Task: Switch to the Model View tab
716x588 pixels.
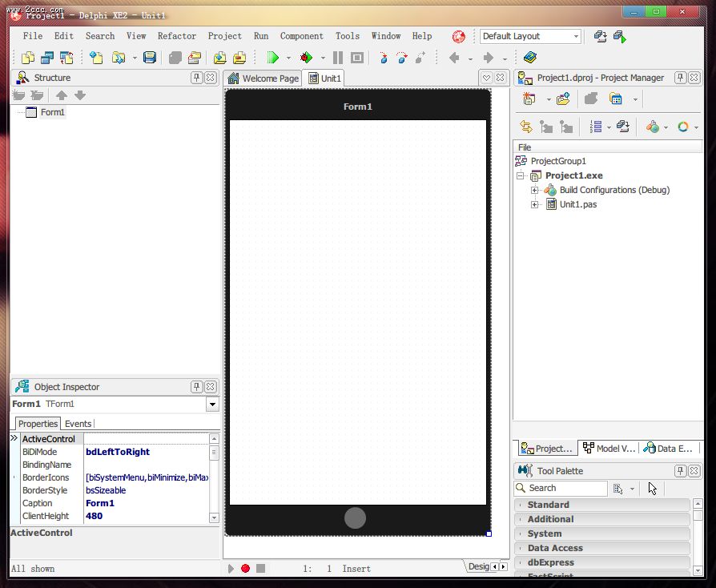Action: [609, 449]
